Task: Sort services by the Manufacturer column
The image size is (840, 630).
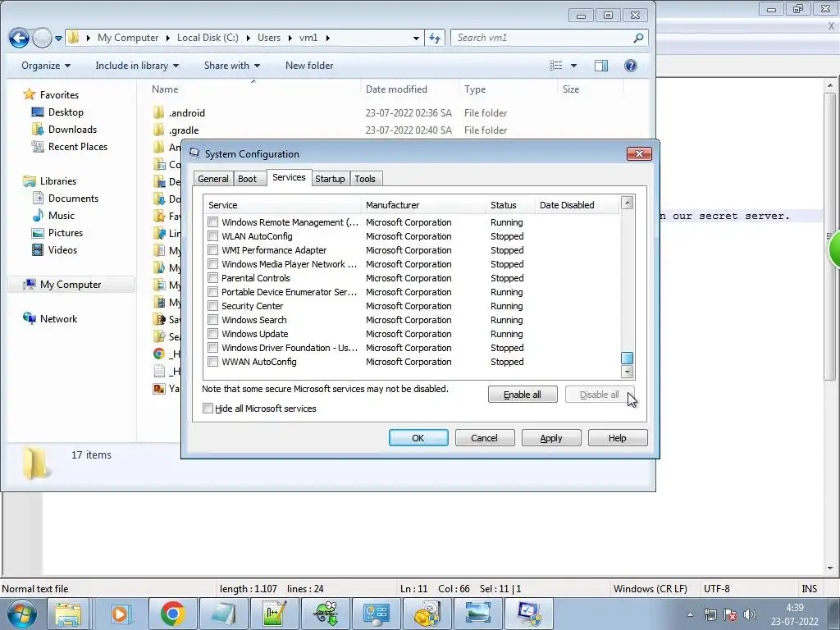Action: pyautogui.click(x=423, y=205)
